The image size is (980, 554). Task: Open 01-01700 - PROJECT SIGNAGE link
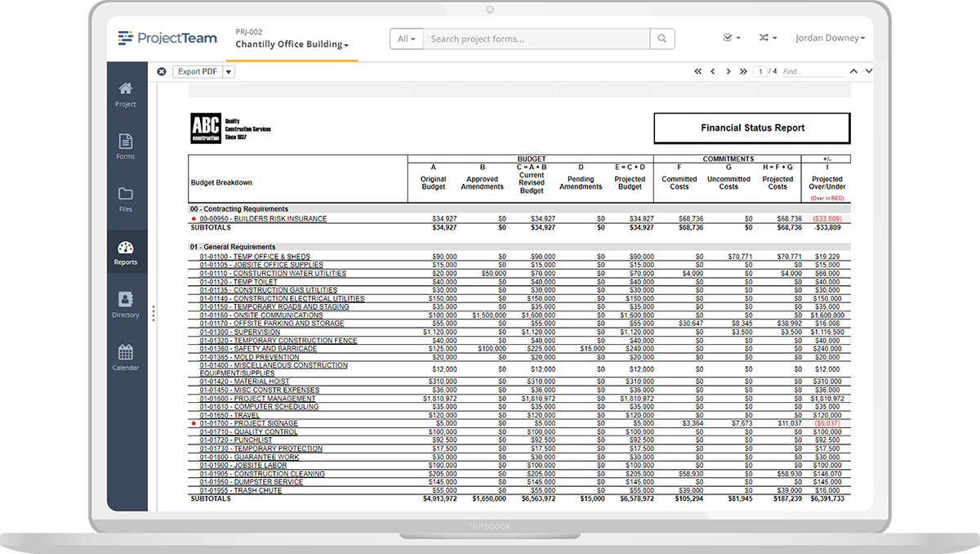pos(248,423)
